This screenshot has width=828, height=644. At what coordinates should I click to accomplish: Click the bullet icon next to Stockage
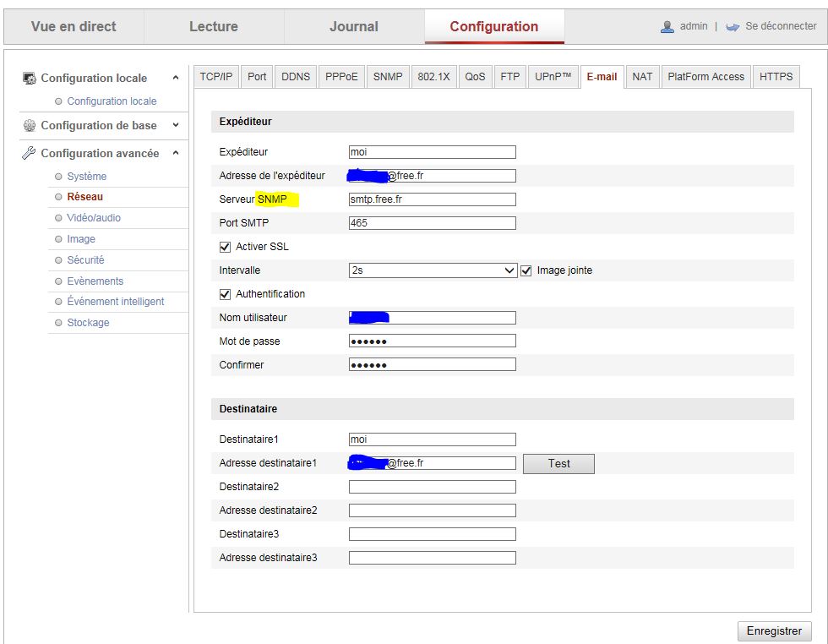point(58,323)
